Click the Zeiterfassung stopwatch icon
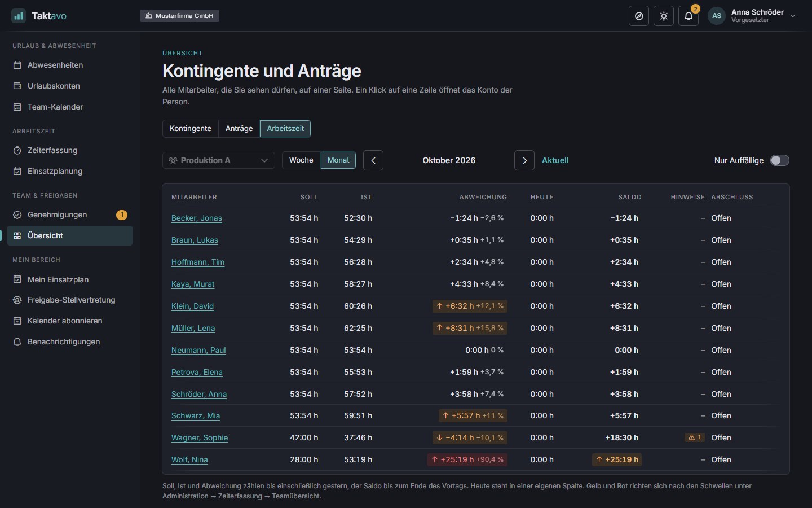Image resolution: width=812 pixels, height=508 pixels. [x=17, y=150]
